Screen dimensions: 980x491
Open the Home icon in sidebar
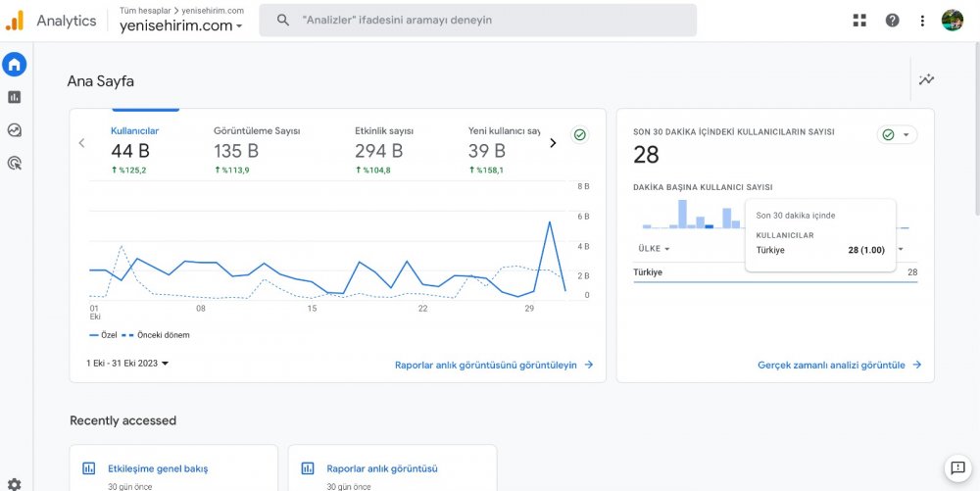(14, 65)
